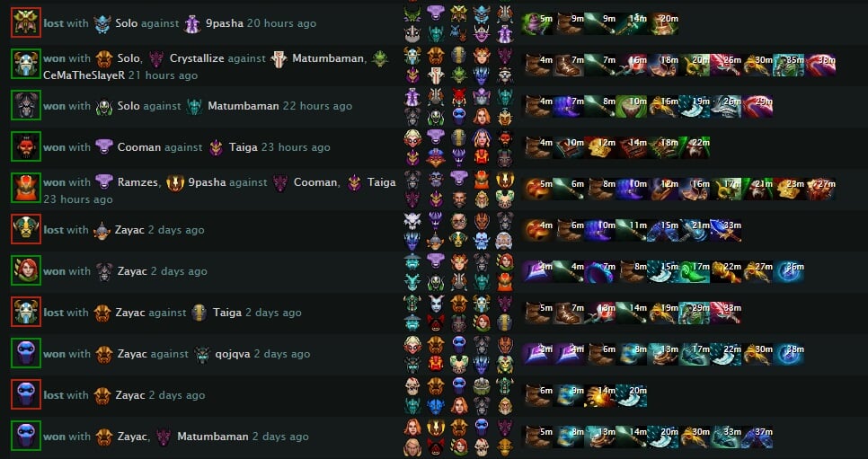The image size is (868, 459).
Task: Open CeMaTheSlayeR player profile link
Action: [84, 75]
